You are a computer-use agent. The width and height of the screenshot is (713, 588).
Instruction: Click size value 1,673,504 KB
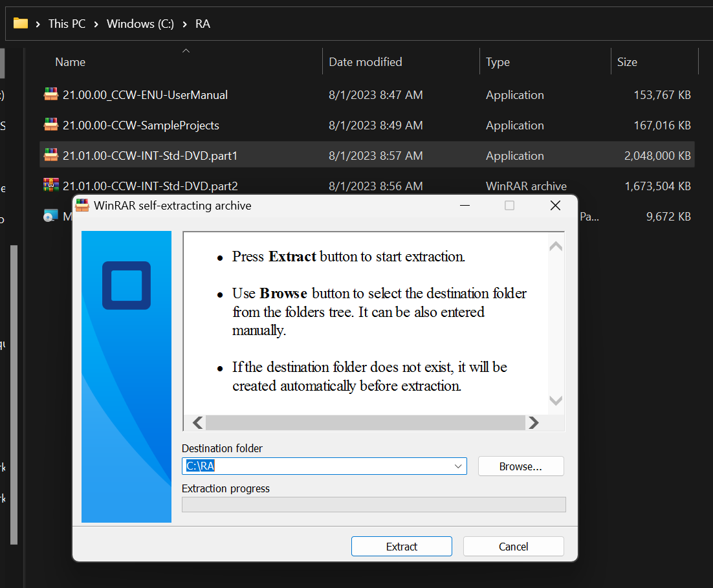coord(657,186)
